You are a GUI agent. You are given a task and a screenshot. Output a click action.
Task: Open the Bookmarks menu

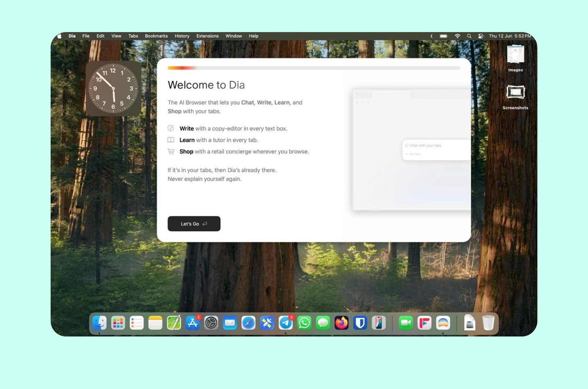pyautogui.click(x=156, y=36)
